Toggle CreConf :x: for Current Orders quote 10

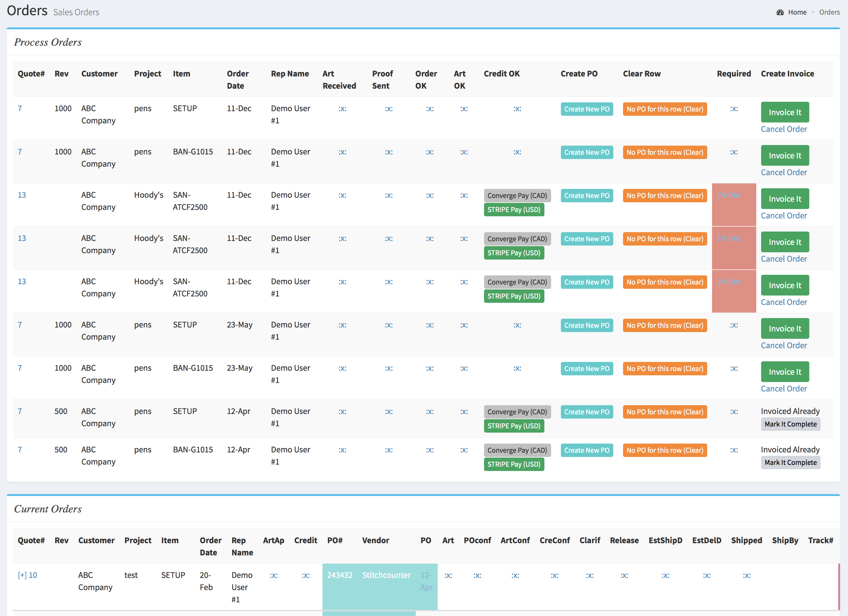554,575
